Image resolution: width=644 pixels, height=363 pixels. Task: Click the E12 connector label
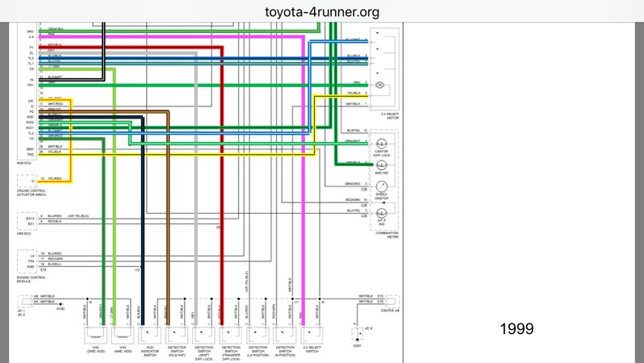point(43,269)
